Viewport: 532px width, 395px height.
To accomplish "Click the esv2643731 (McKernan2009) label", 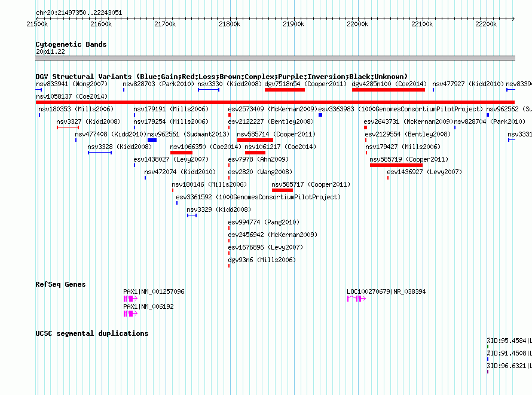I will click(408, 121).
